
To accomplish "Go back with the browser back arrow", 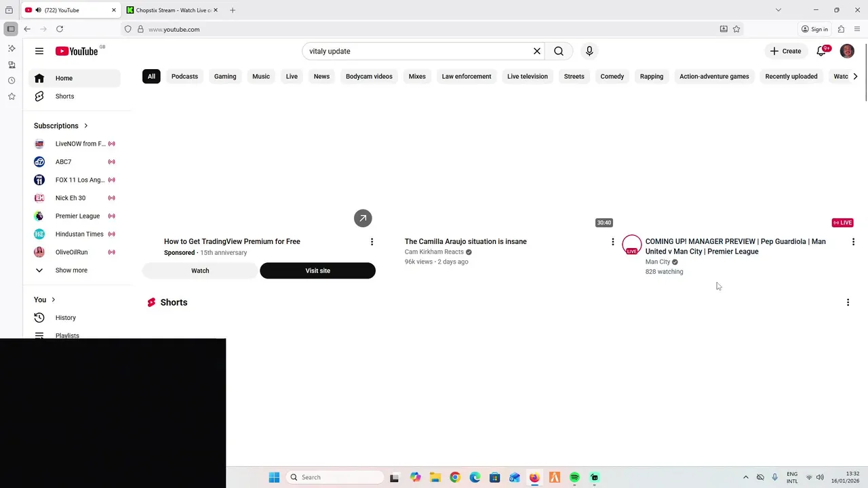I will coord(27,29).
